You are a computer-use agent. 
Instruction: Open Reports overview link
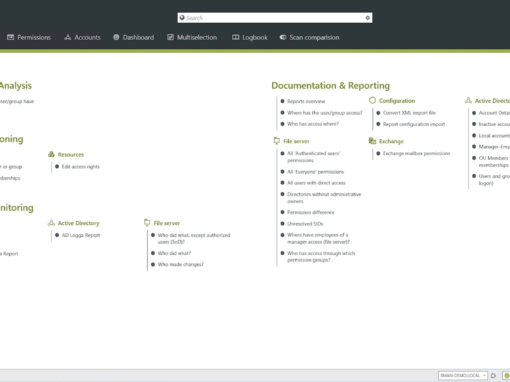[x=306, y=101]
